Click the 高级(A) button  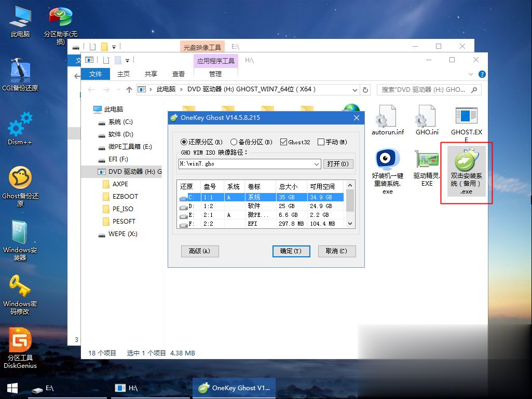[x=199, y=251]
